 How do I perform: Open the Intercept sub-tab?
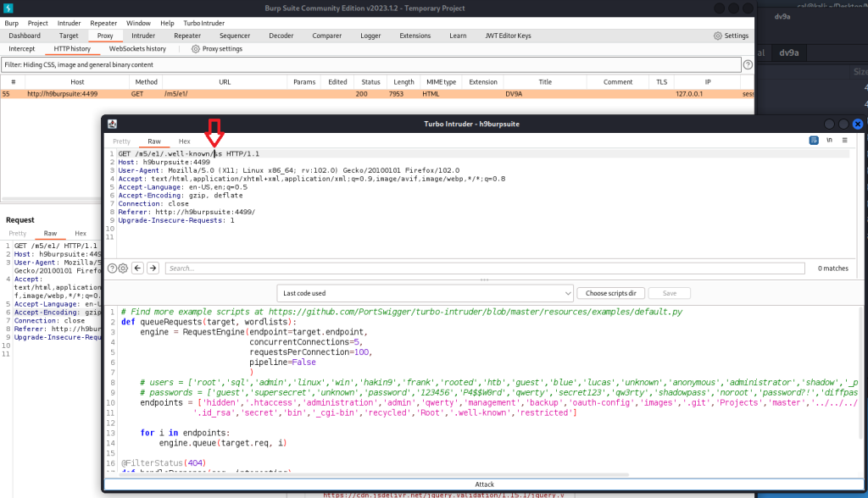21,48
